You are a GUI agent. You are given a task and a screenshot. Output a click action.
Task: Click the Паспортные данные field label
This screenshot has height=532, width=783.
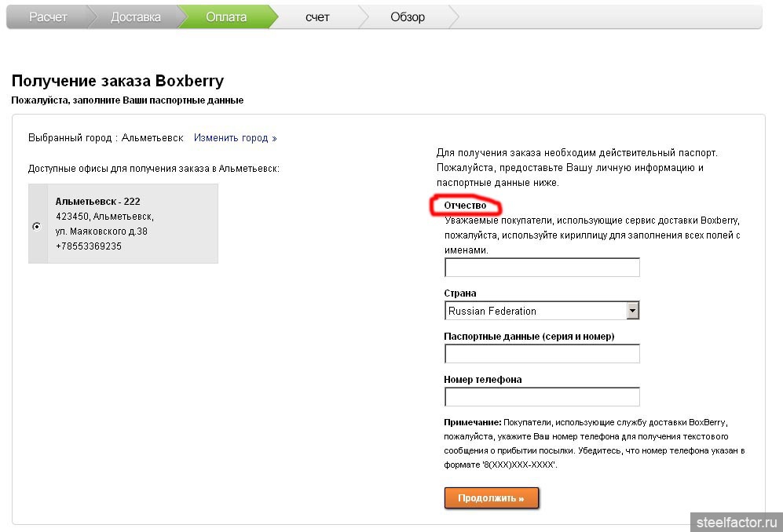[x=529, y=337]
